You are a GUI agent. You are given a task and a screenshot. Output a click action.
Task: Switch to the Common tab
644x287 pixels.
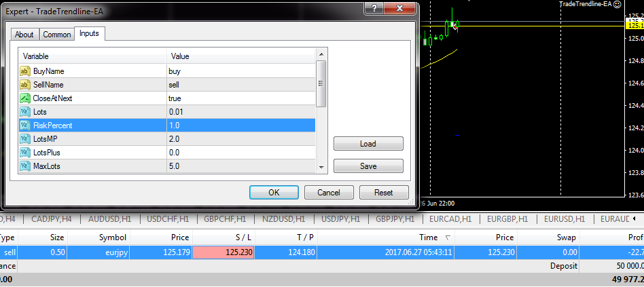[x=56, y=35]
